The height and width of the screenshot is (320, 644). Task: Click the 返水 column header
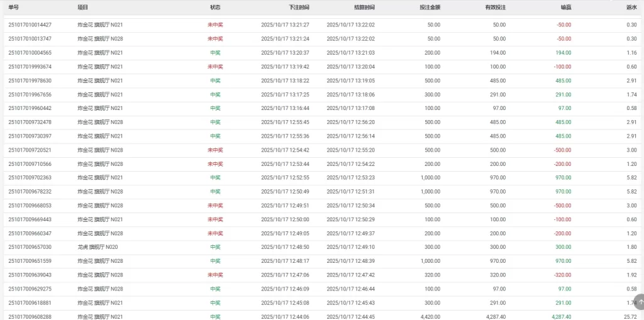pyautogui.click(x=631, y=7)
